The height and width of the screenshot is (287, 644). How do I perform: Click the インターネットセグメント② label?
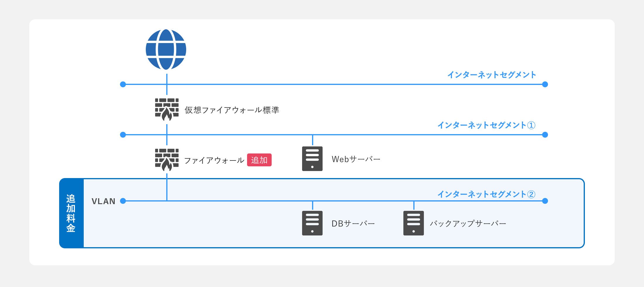pos(486,194)
